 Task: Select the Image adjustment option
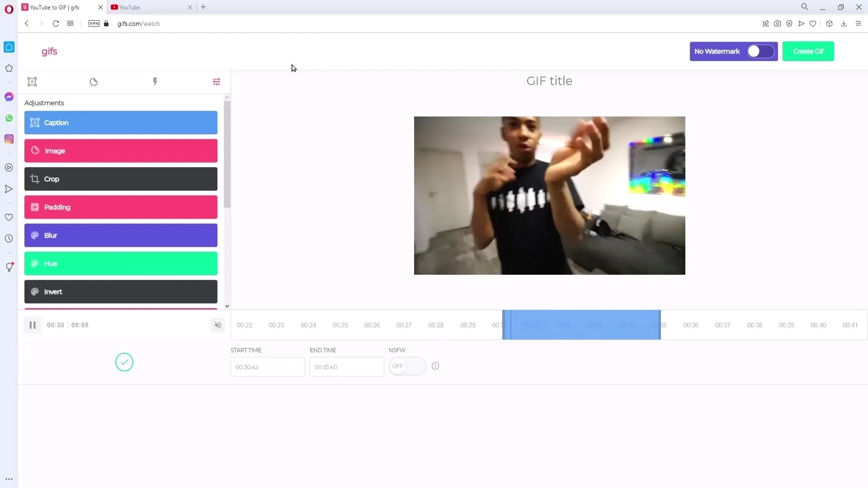click(x=121, y=150)
